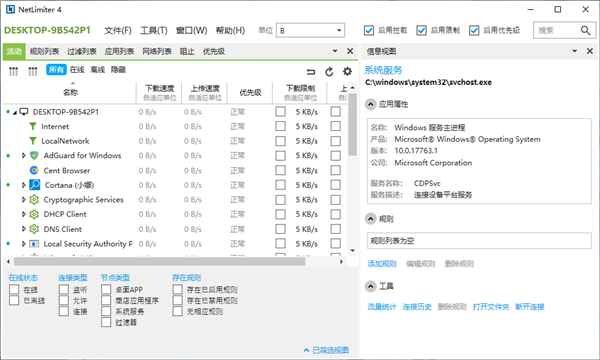Click the 流量统计 link

point(382,306)
